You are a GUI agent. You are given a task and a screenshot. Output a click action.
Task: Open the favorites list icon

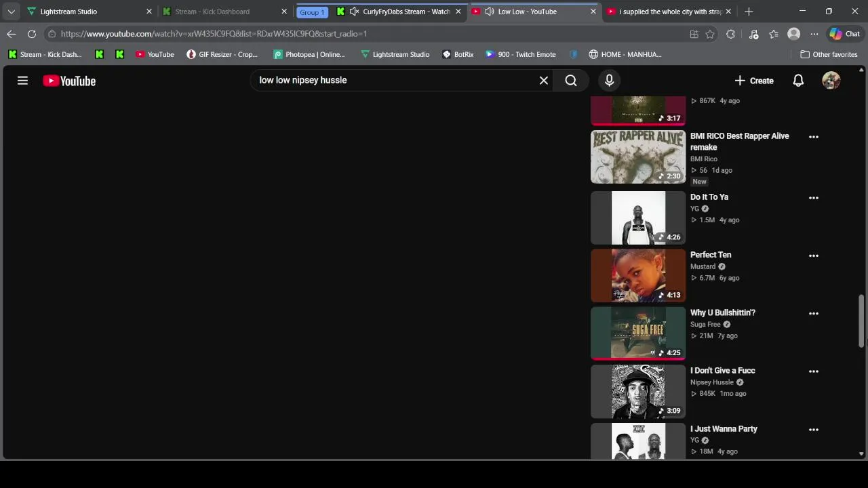coord(774,34)
